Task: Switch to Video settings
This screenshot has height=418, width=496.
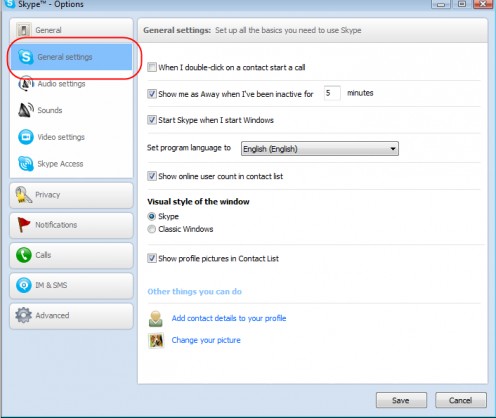Action: 72,137
